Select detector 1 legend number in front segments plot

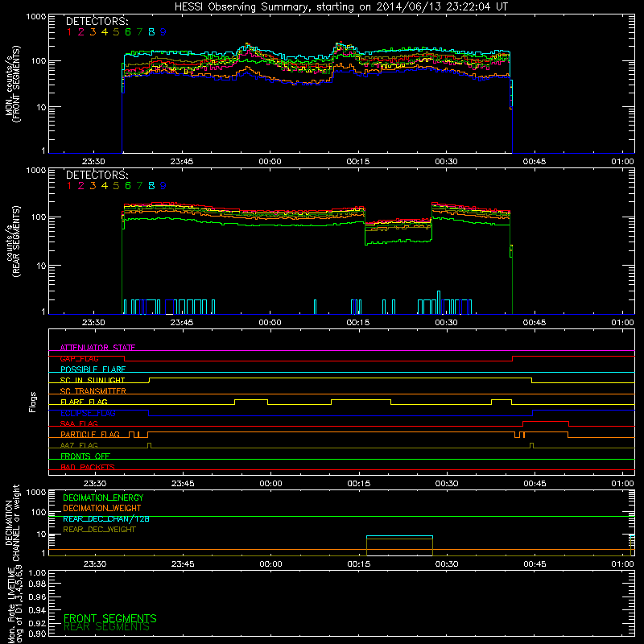pyautogui.click(x=69, y=32)
